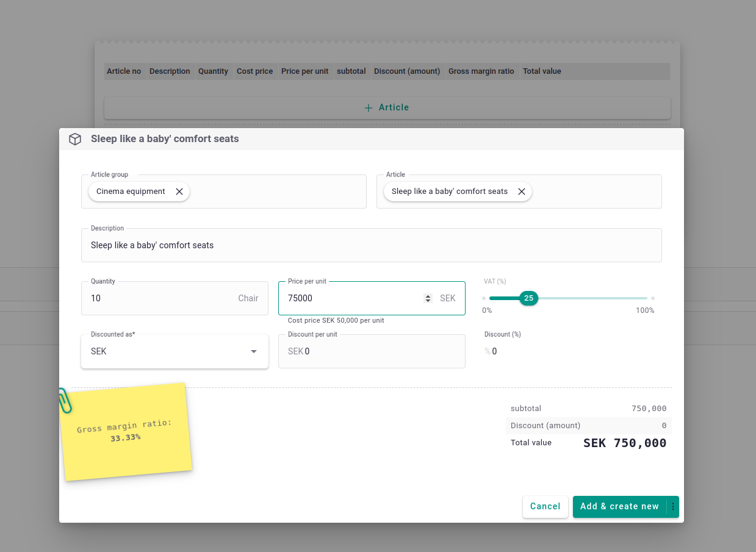Expand the Discounted as dropdown
The width and height of the screenshot is (756, 552).
(x=254, y=352)
